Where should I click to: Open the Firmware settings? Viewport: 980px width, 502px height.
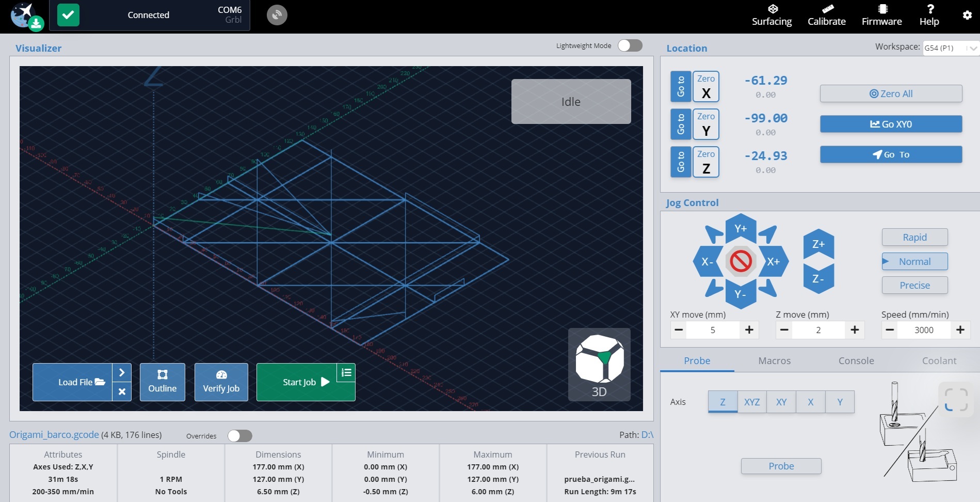tap(881, 15)
